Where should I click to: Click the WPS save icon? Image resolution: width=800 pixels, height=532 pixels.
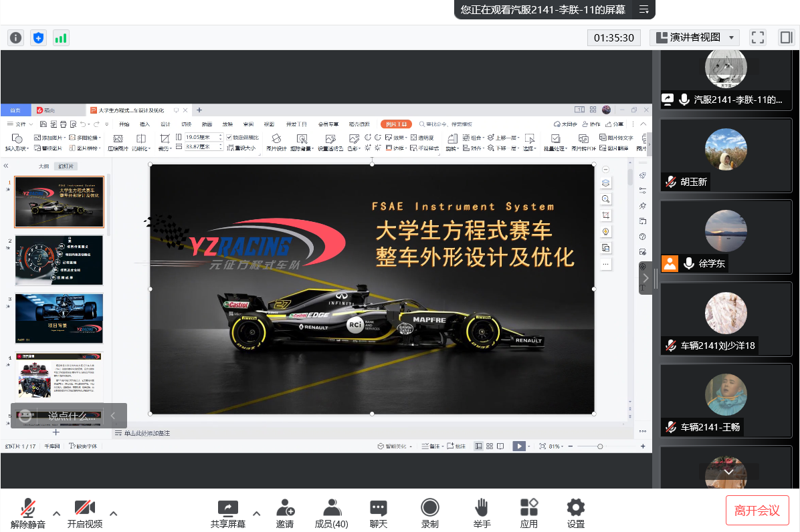(43, 124)
